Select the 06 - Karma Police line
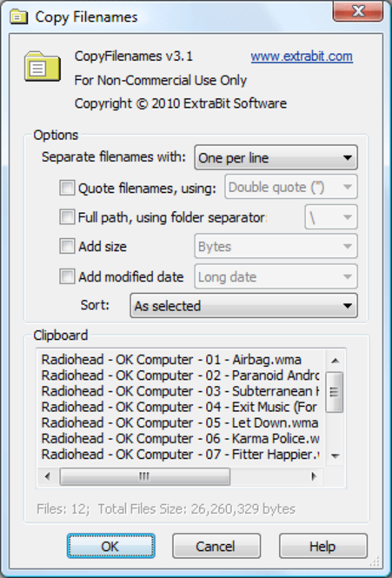Screen dimensions: 392x578 tap(180, 439)
